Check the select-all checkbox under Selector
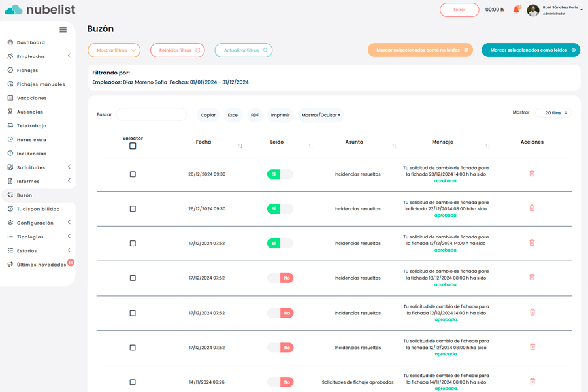Viewport: 588px width, 392px height. (133, 146)
